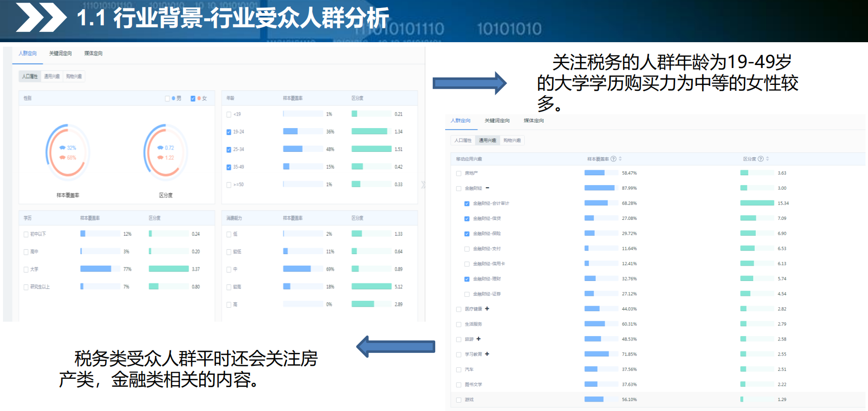The height and width of the screenshot is (411, 868).
Task: Check the 汽车 interest checkbox
Action: pos(459,370)
